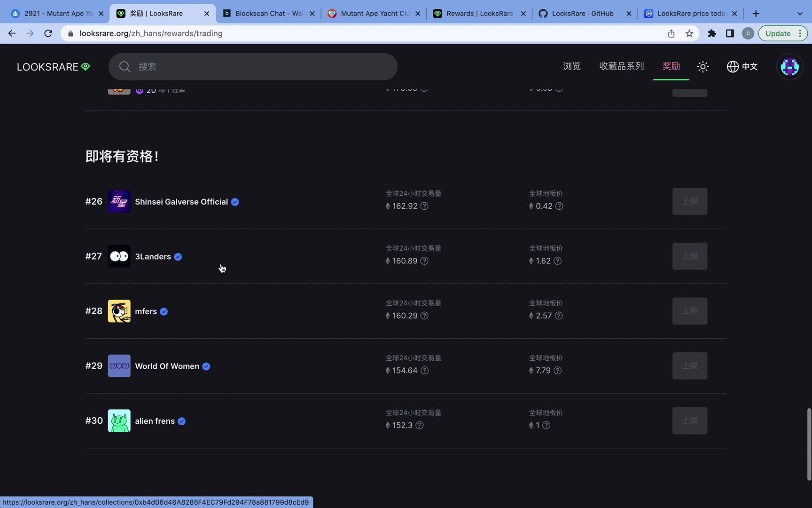Click the World Of Women thumbnail
The width and height of the screenshot is (812, 508).
coord(119,366)
